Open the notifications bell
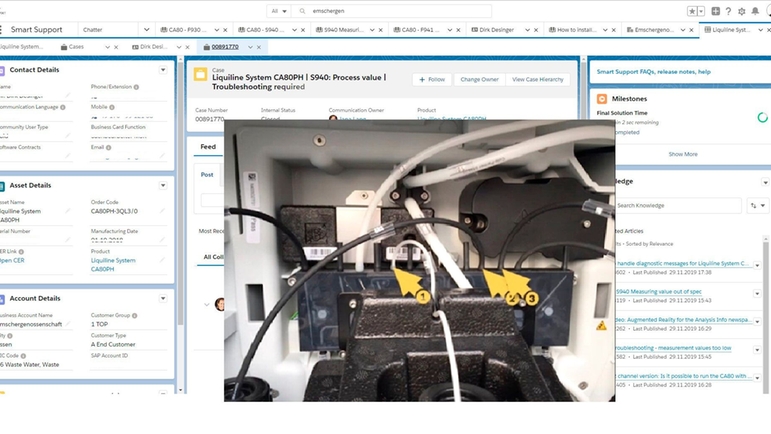Viewport: 771px width, 434px height. coord(755,11)
